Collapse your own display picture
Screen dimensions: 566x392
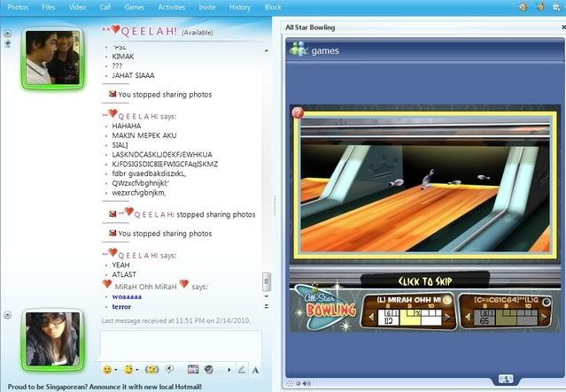point(7,315)
